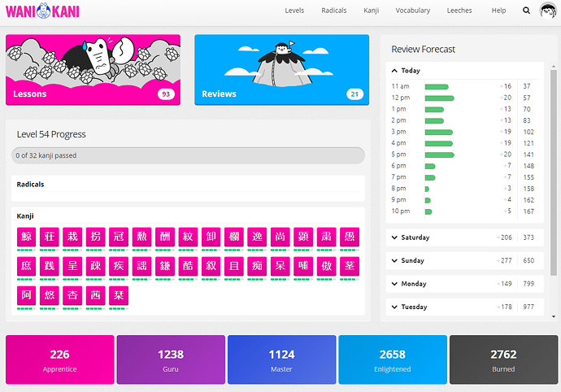Select the kanji tile 酷
561x392 pixels.
[x=188, y=266]
